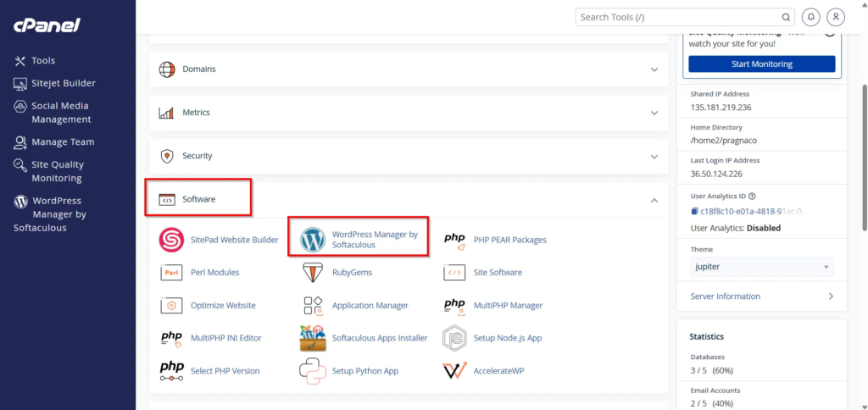
Task: Click the AccelerateWP icon
Action: (454, 371)
